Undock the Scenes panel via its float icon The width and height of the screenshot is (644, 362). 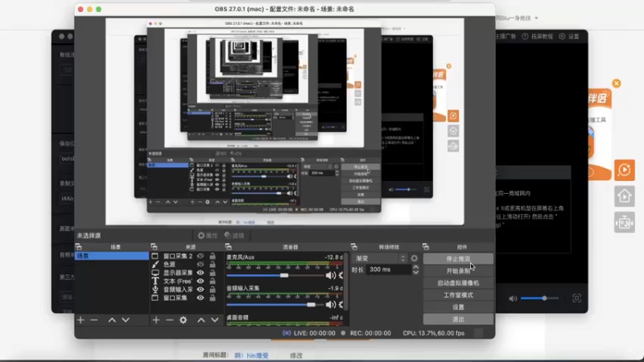coord(79,247)
